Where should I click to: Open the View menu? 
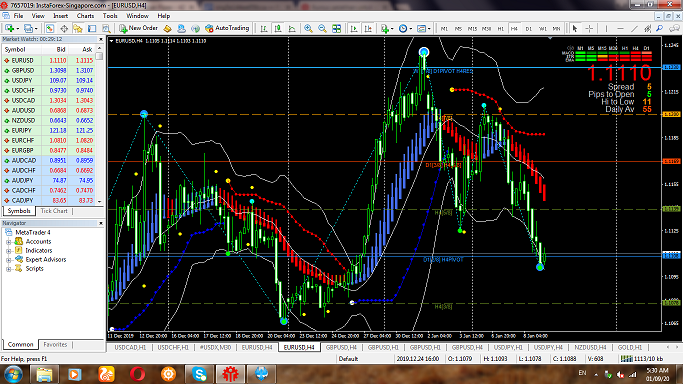[x=38, y=16]
